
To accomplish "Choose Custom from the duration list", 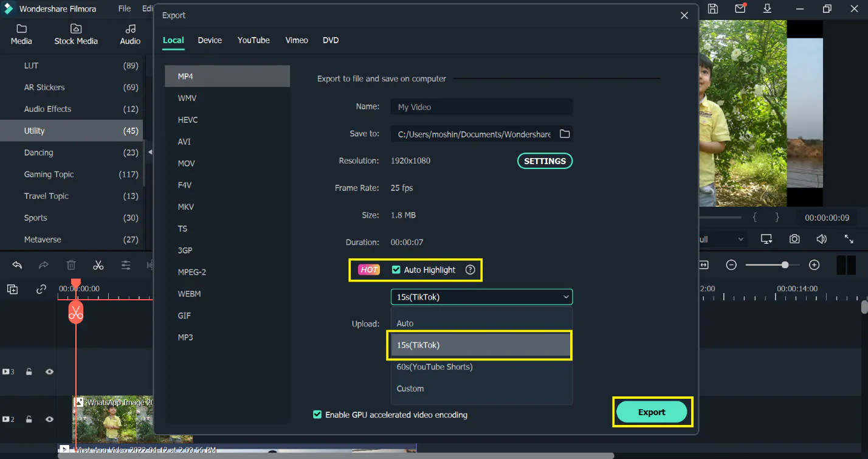I will pos(481,388).
